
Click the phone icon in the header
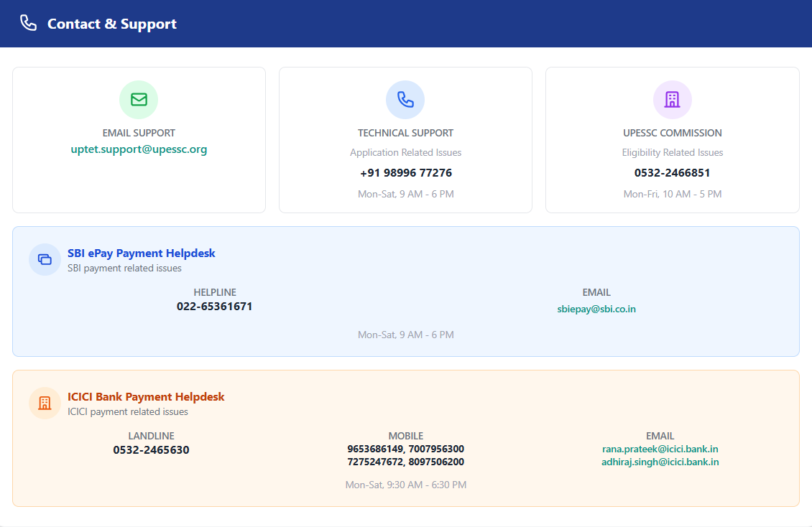click(28, 24)
